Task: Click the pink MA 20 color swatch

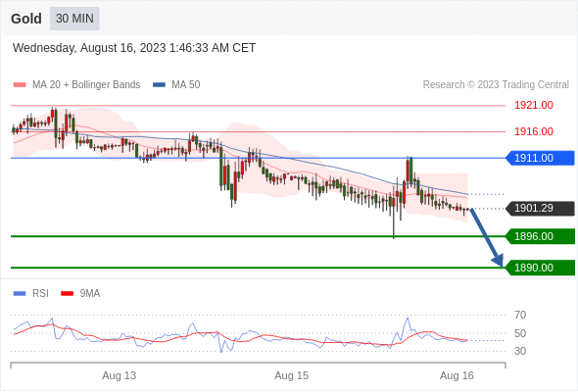Action: tap(20, 85)
